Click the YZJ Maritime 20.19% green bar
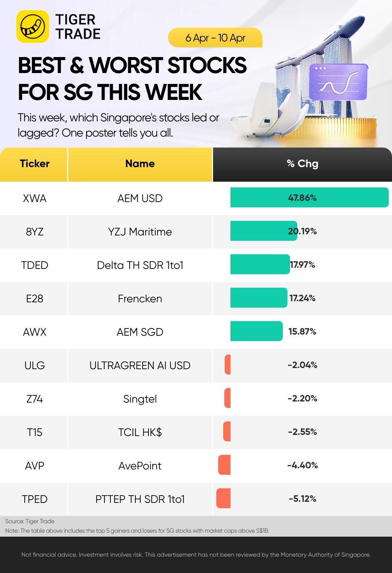The image size is (392, 573). [264, 231]
